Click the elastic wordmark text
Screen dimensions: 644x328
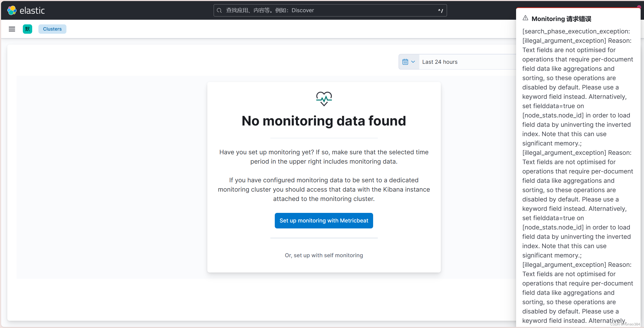point(32,10)
